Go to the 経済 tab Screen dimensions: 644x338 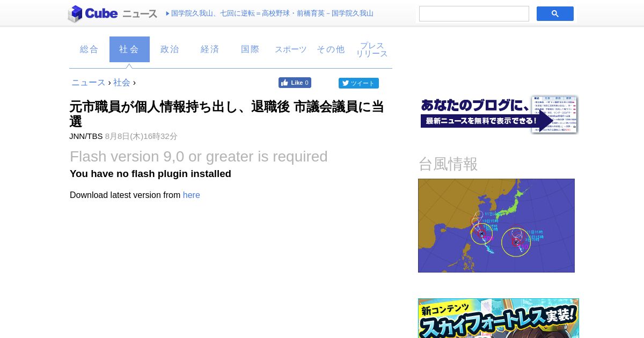click(210, 49)
